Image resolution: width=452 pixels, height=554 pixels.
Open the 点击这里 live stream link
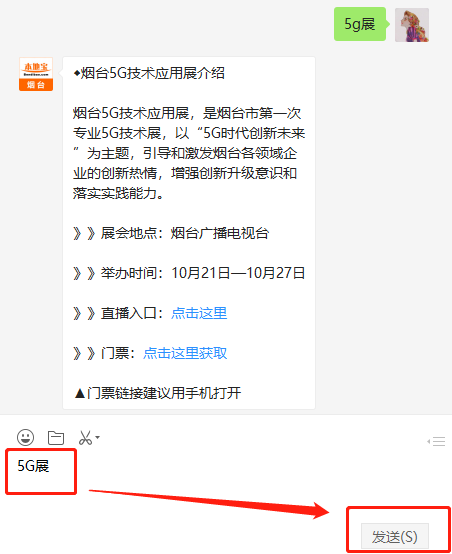199,313
